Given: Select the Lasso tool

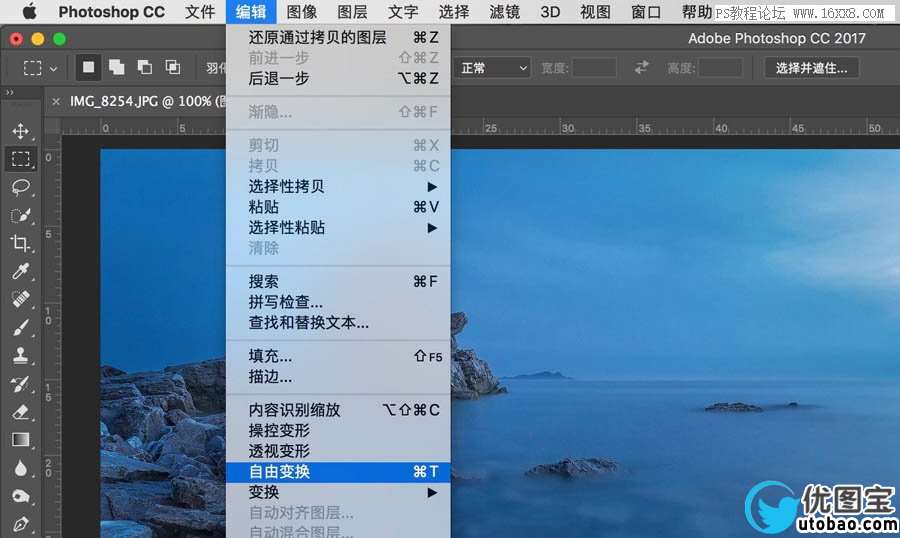Looking at the screenshot, I should click(x=21, y=187).
